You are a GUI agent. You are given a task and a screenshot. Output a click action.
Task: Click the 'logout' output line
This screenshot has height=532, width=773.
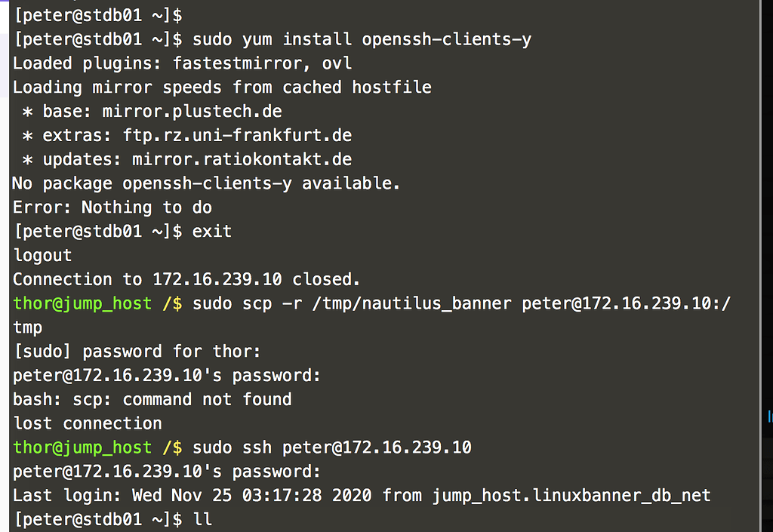click(x=43, y=255)
